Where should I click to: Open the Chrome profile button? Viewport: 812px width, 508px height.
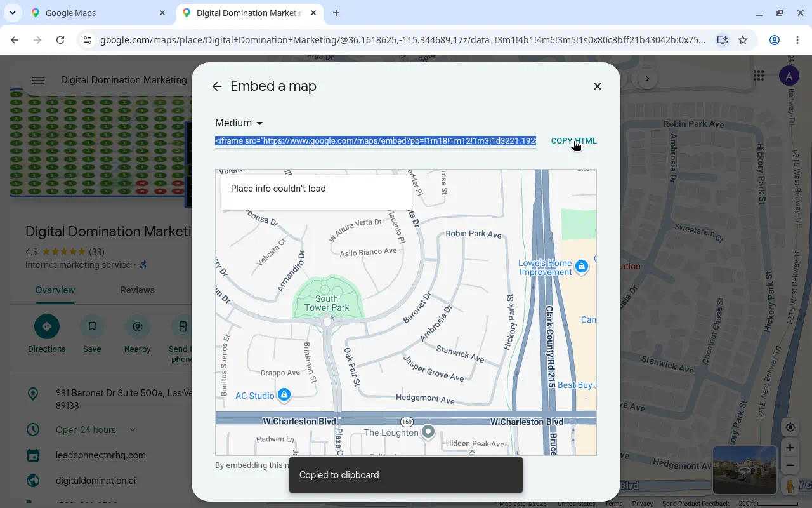(775, 40)
